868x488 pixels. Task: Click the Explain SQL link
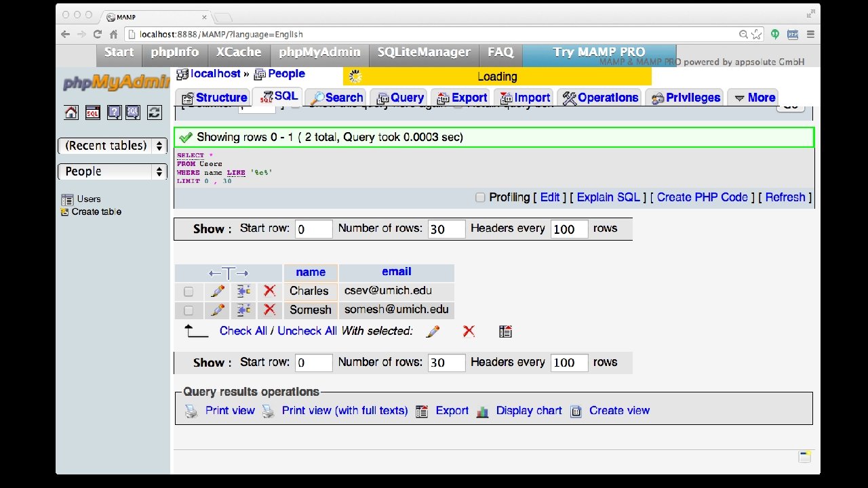pyautogui.click(x=608, y=197)
